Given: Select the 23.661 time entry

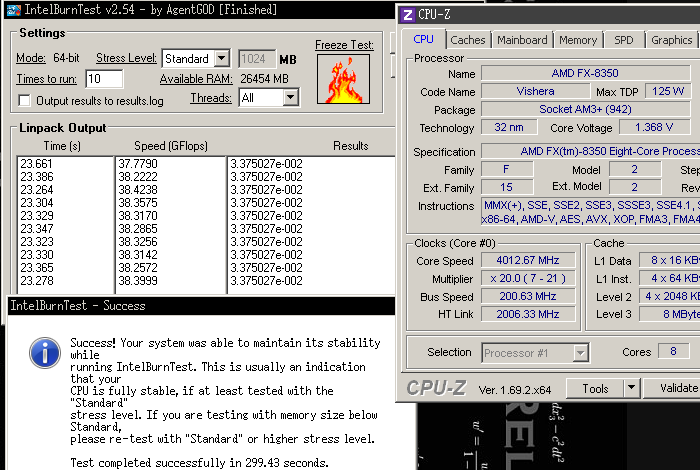Looking at the screenshot, I should click(37, 164).
